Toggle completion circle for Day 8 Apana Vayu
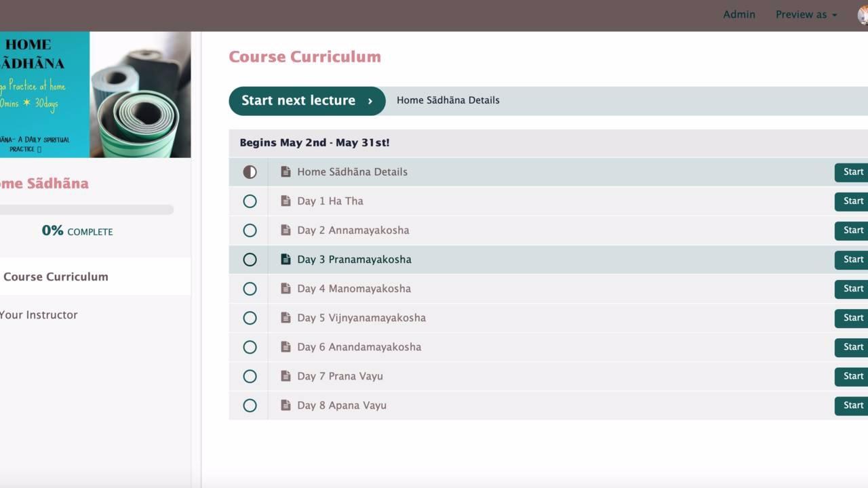The image size is (868, 488). 250,405
